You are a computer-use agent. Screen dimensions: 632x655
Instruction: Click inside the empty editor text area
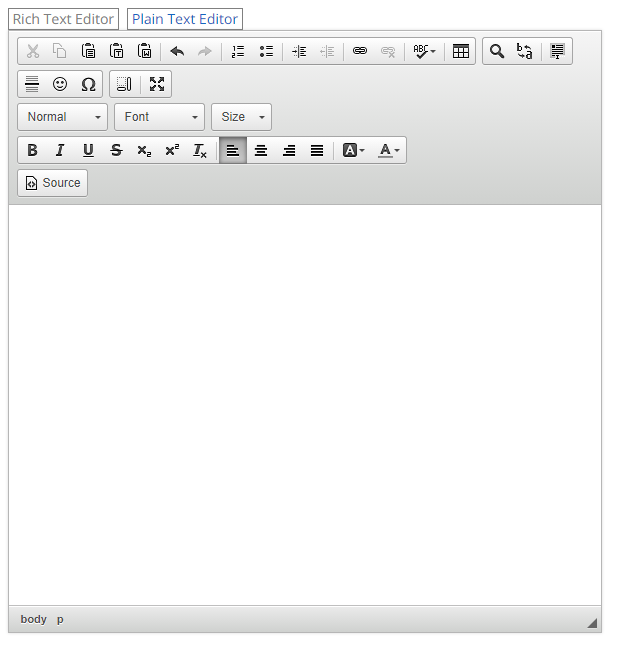[305, 400]
